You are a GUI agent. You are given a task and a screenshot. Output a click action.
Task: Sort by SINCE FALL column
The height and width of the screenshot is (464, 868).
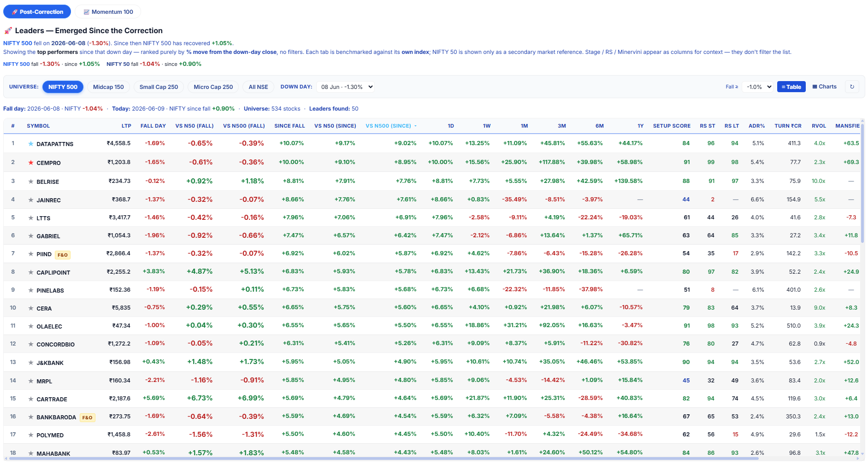(x=289, y=126)
